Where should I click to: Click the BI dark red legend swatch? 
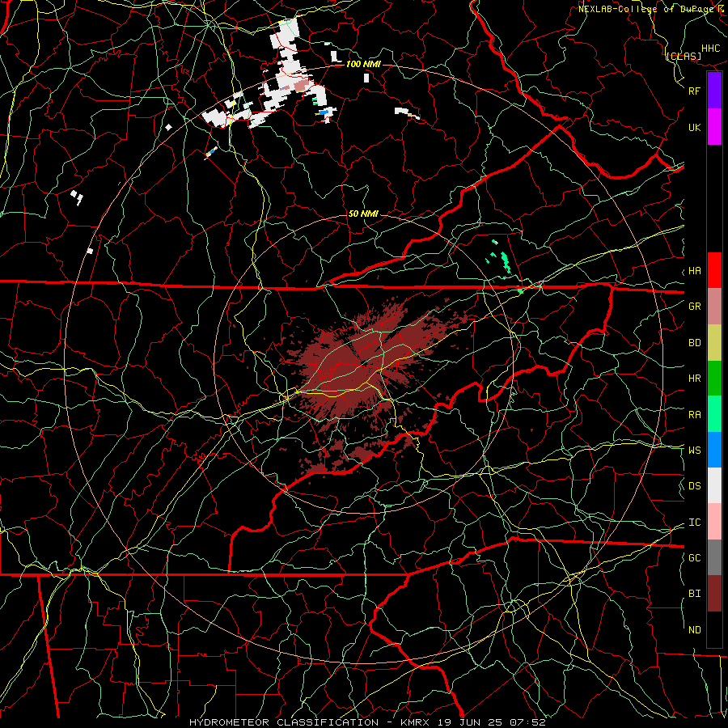714,594
